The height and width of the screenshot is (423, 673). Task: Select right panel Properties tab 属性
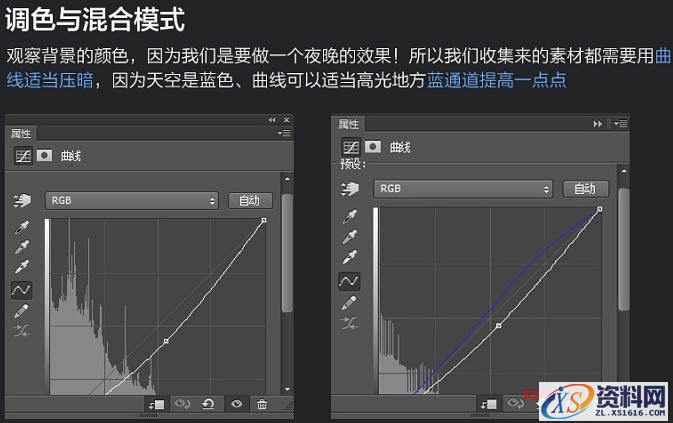[348, 124]
